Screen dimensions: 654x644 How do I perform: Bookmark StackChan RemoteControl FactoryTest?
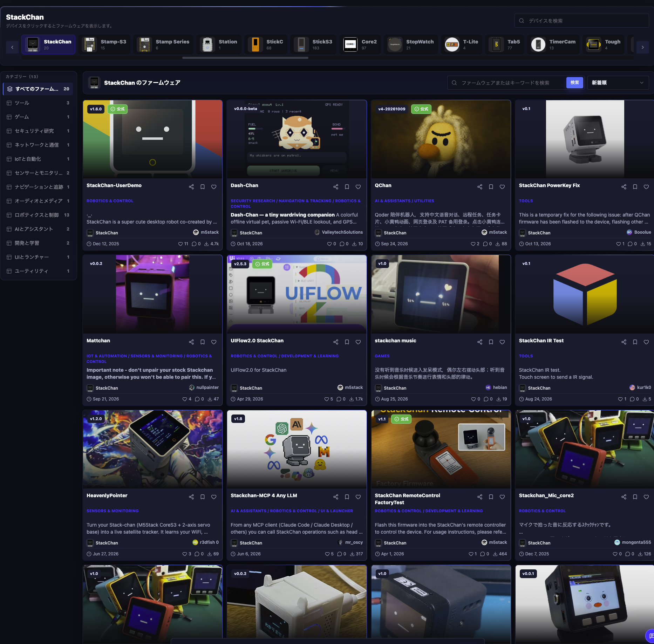tap(491, 497)
